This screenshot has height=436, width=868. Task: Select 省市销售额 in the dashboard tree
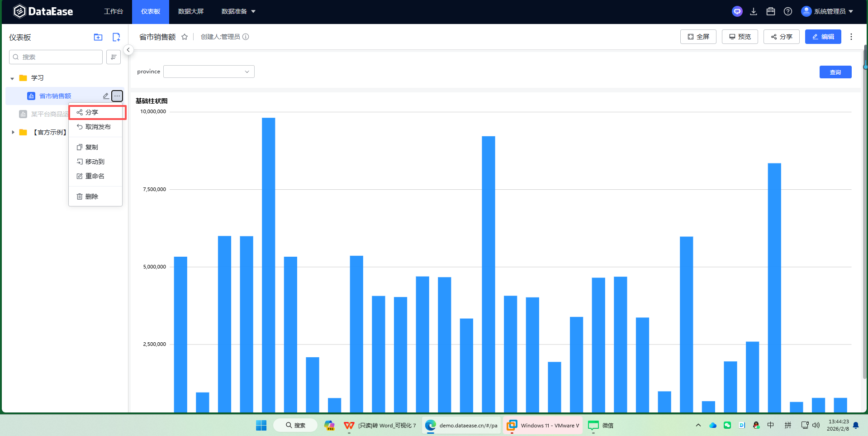pyautogui.click(x=55, y=96)
